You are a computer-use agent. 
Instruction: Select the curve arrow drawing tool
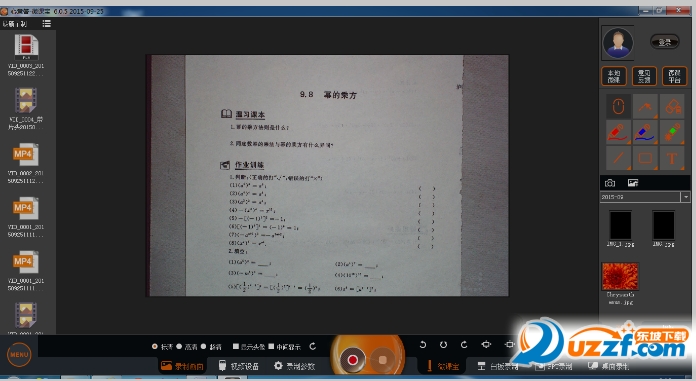pos(645,106)
